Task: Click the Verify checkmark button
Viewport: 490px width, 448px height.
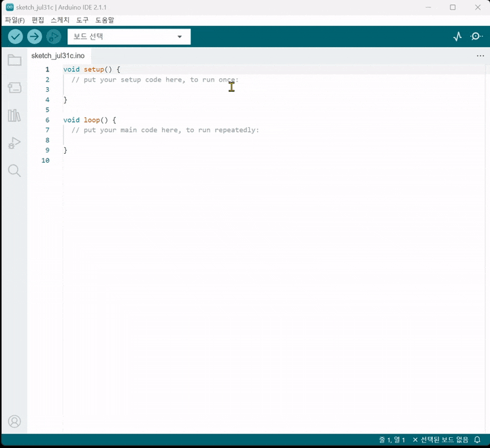Action: pos(15,37)
